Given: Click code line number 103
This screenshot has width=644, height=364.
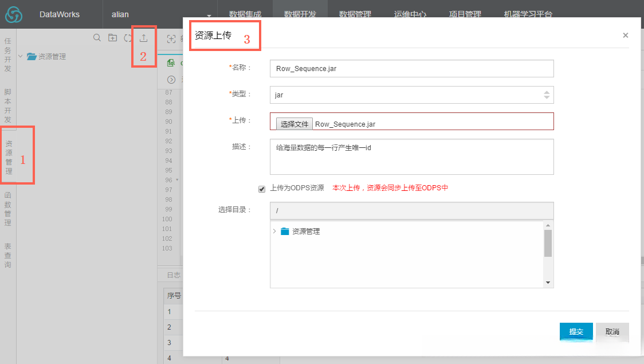Looking at the screenshot, I should pyautogui.click(x=167, y=248).
